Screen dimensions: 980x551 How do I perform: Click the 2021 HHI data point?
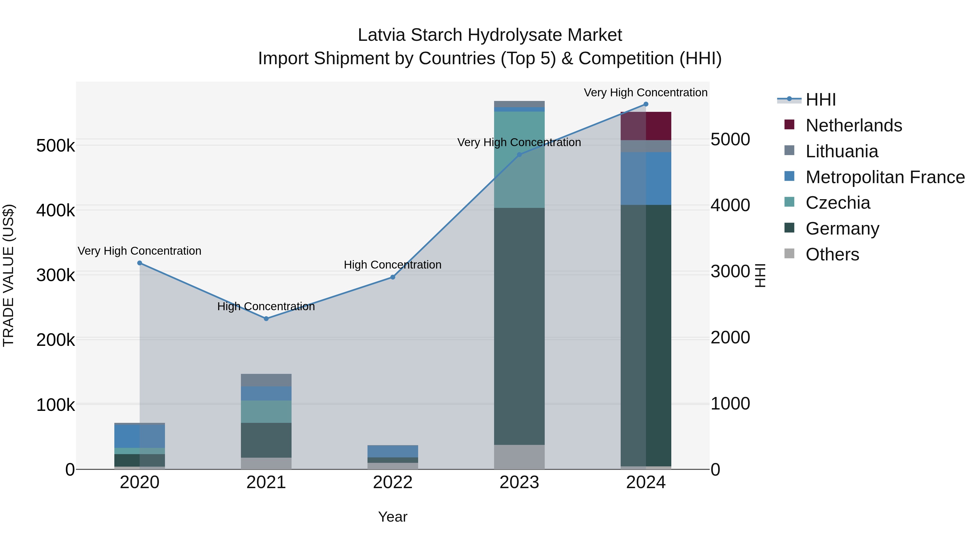pos(266,319)
